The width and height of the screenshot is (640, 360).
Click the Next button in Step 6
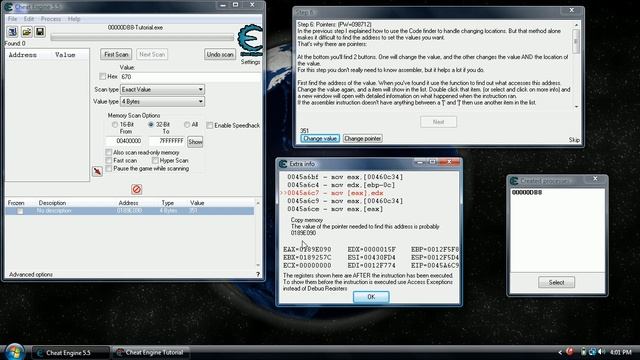pyautogui.click(x=438, y=122)
